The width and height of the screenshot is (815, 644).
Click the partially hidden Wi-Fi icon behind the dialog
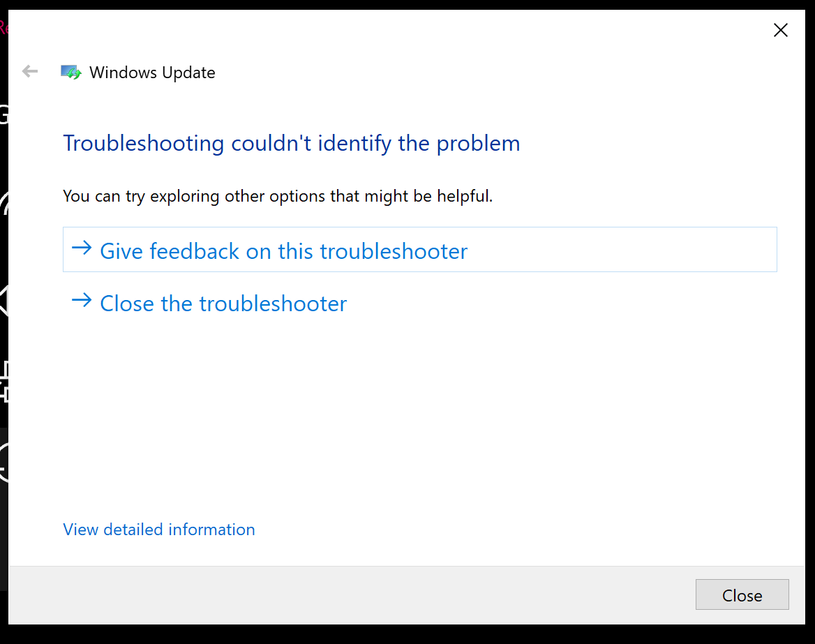tap(3, 202)
